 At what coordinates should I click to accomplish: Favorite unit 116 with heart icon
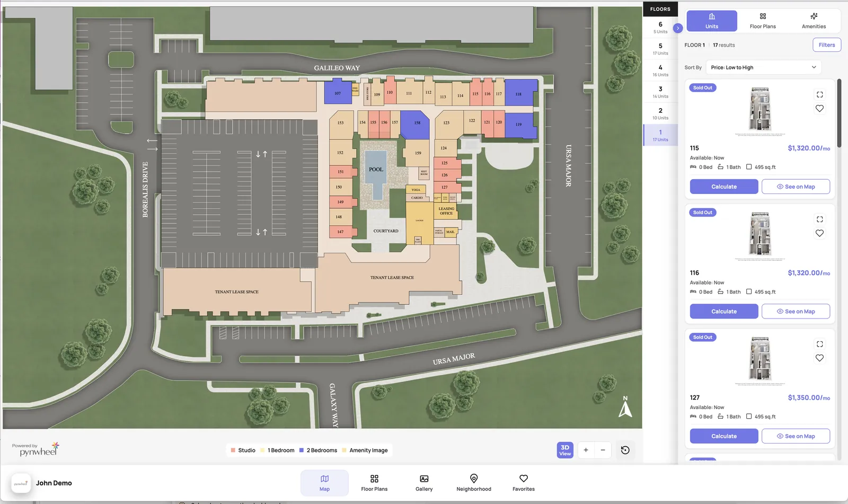pos(819,233)
